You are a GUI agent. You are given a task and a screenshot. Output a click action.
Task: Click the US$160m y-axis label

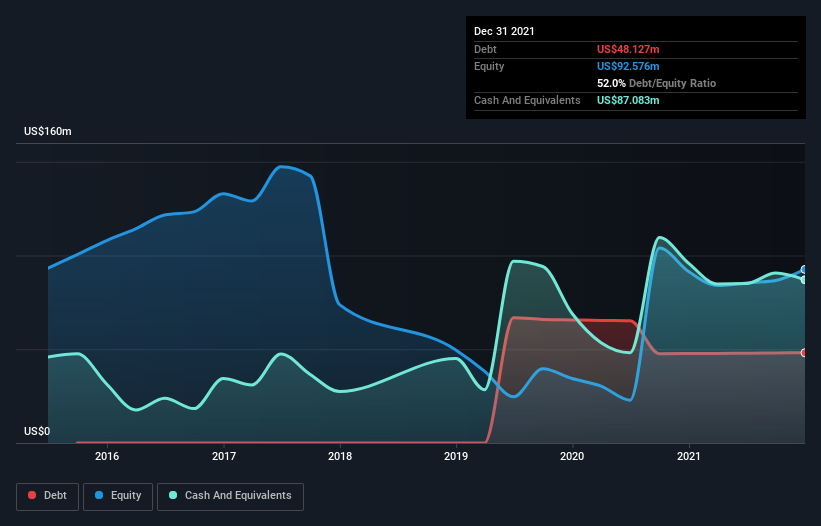pos(48,131)
